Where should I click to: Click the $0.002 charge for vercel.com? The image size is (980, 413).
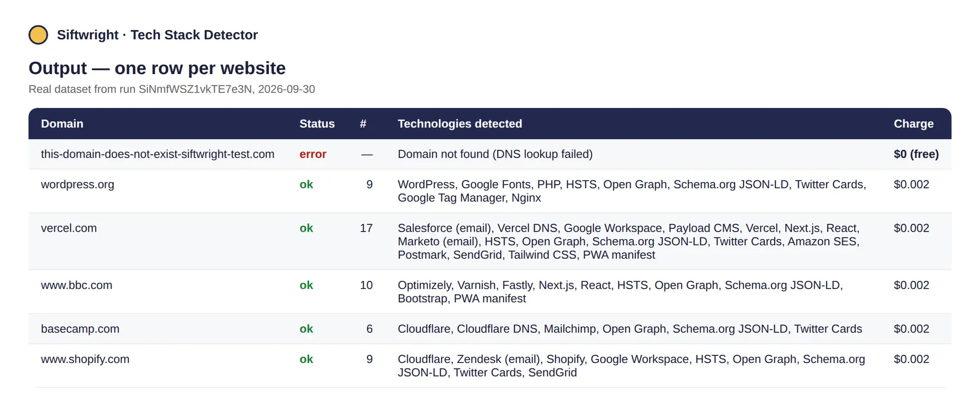[x=911, y=228]
